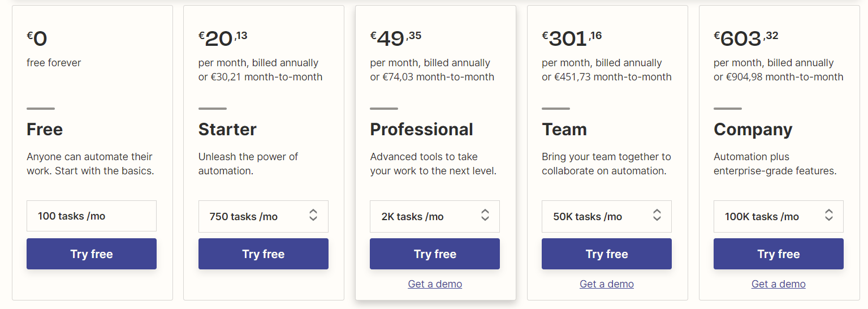Click Try free for Company plan

click(779, 254)
